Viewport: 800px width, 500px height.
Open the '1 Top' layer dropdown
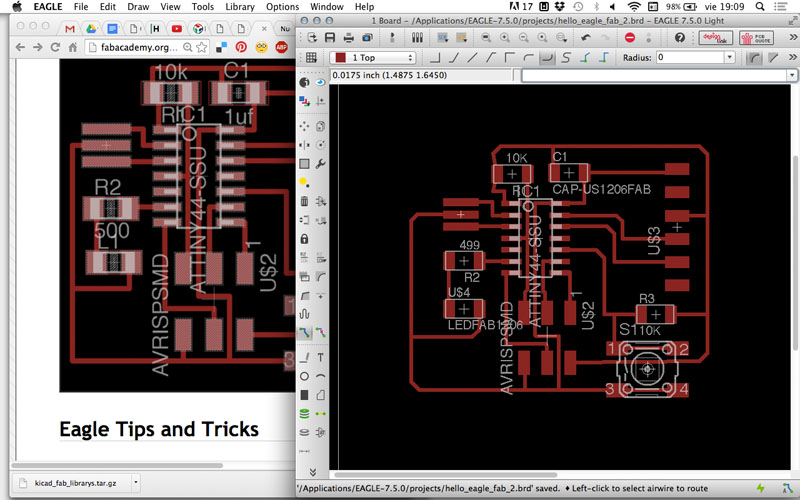(372, 58)
